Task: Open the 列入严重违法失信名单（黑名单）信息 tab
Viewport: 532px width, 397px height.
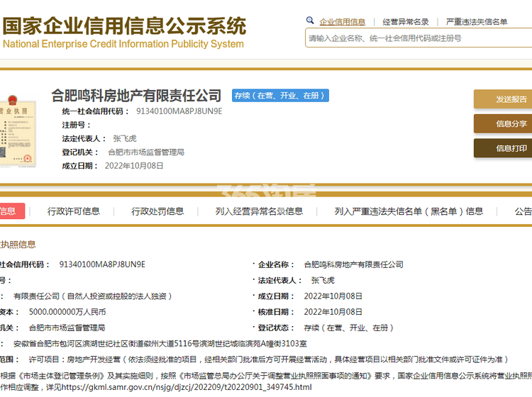Action: click(409, 211)
